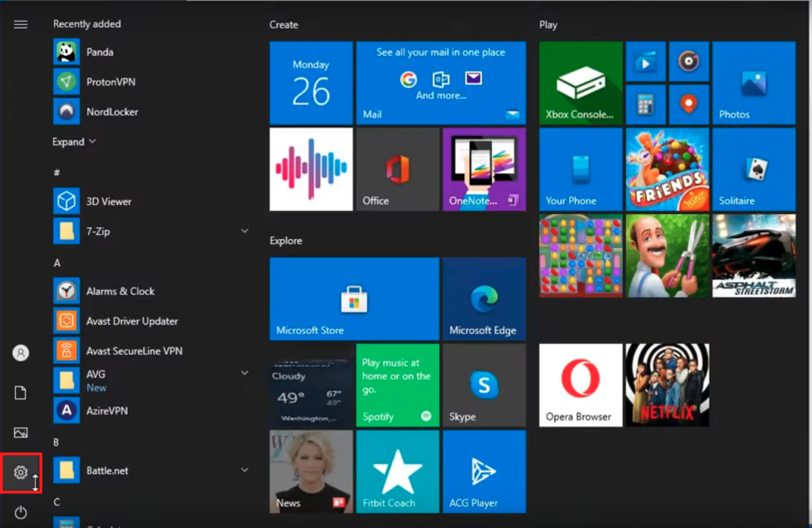Launch Microsoft Edge from its tile
Screen dimensions: 812x528
[484, 299]
